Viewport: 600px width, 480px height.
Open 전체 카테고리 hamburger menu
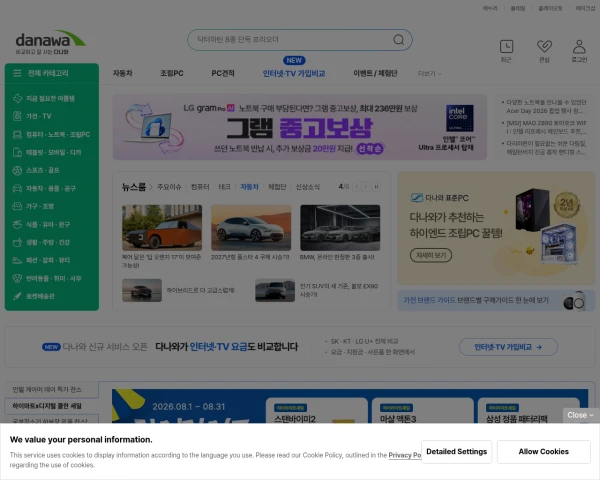pyautogui.click(x=17, y=73)
